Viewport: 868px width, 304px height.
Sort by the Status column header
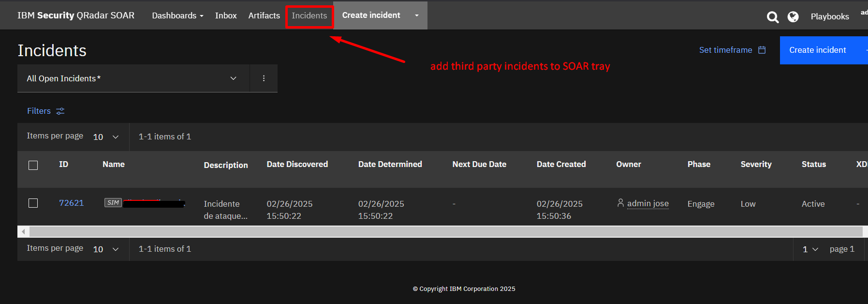pos(814,165)
